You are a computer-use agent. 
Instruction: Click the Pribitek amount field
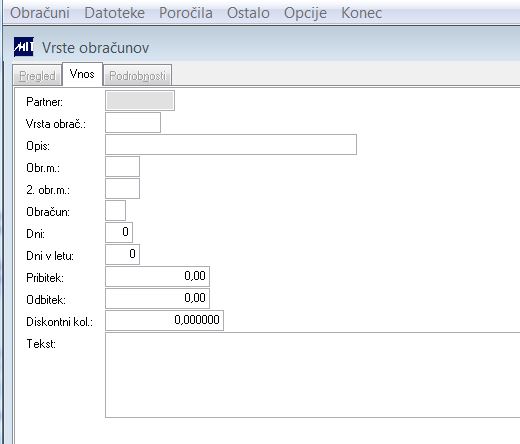pyautogui.click(x=157, y=276)
